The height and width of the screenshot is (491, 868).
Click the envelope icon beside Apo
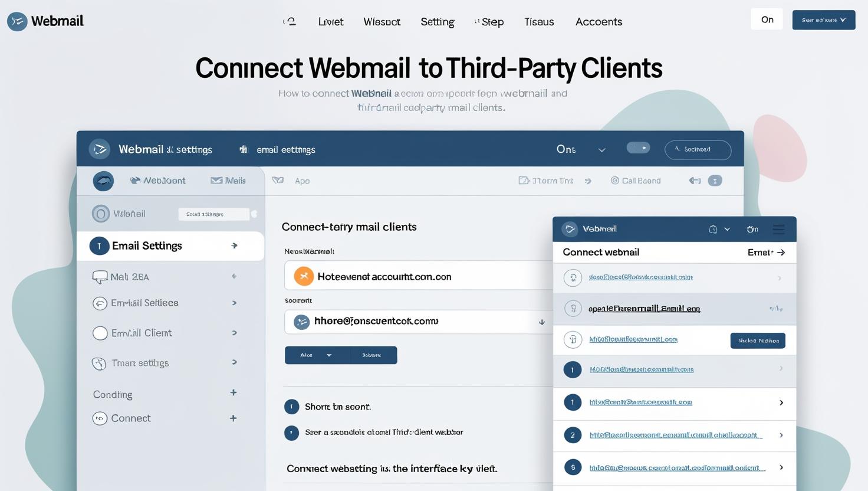278,180
